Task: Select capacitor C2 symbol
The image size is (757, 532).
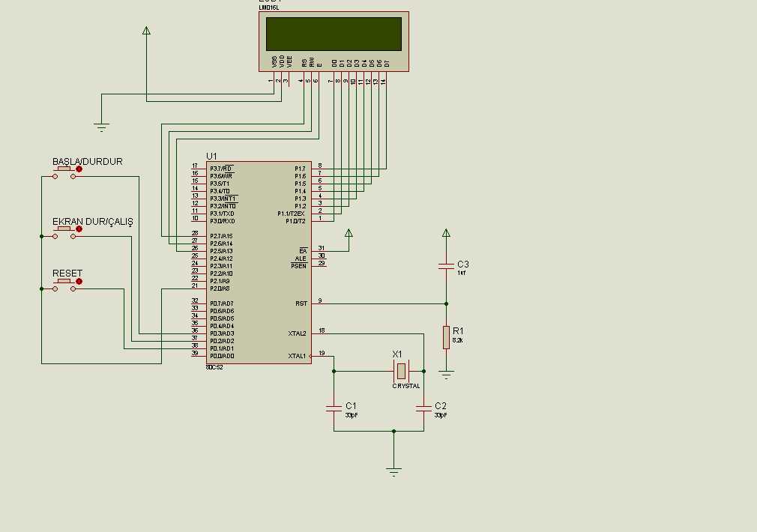Action: [423, 408]
